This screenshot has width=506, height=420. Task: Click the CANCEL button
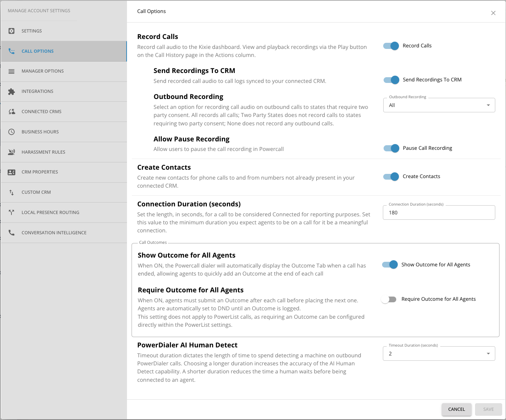pyautogui.click(x=457, y=409)
